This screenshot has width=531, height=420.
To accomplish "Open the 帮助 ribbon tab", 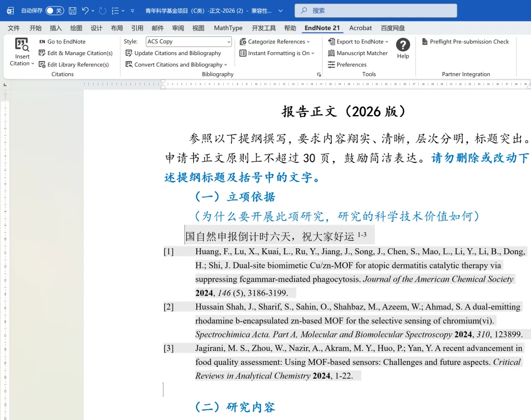I will 290,28.
